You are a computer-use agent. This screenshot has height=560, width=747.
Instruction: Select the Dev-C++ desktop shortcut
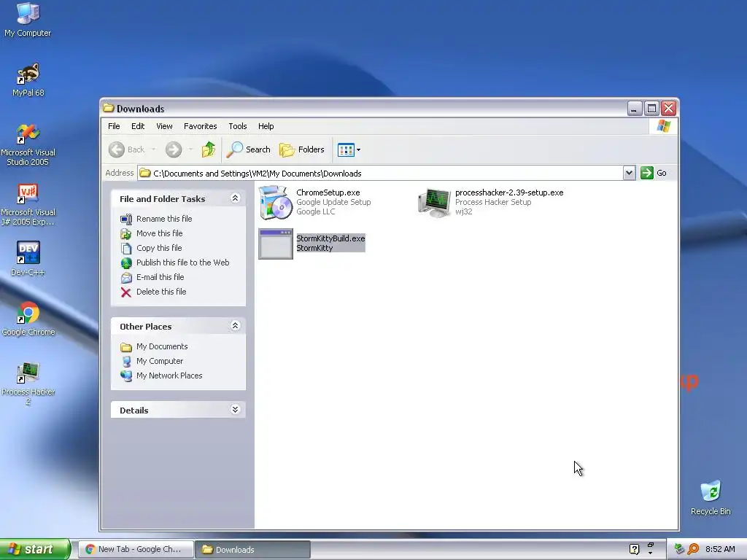[x=28, y=258]
